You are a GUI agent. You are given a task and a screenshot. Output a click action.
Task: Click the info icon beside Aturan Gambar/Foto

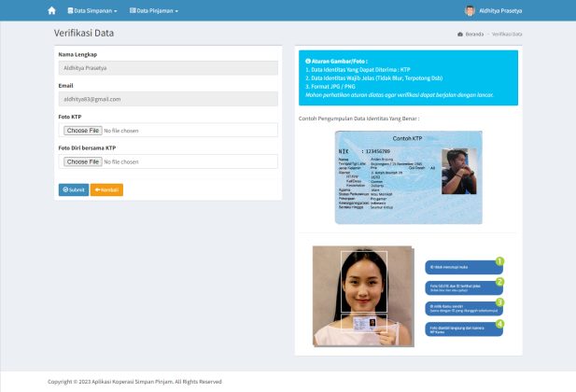[x=308, y=61]
